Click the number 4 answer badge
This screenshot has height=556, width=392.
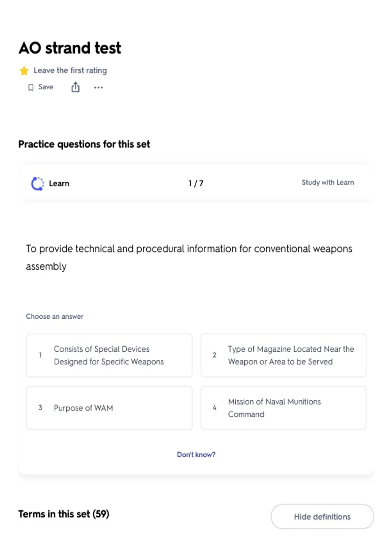tap(215, 408)
